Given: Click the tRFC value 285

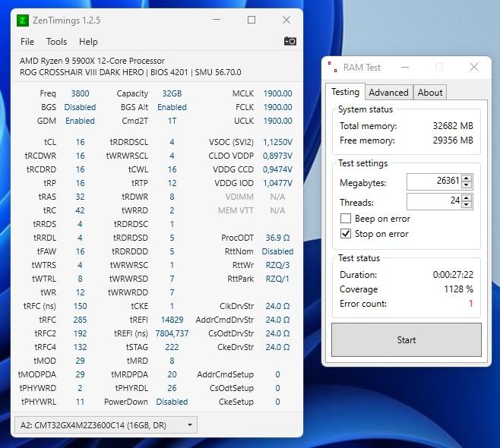Looking at the screenshot, I should click(x=80, y=320).
